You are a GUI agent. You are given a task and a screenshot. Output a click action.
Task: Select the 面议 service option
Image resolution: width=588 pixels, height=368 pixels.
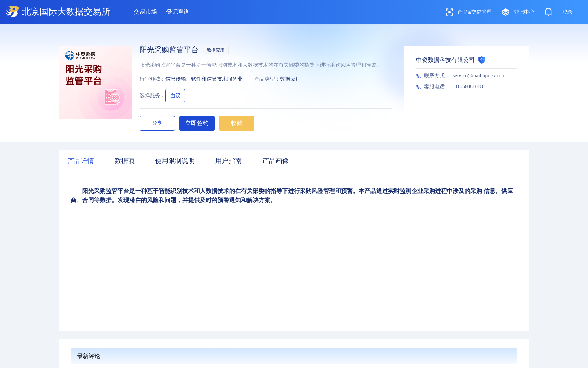pos(175,96)
